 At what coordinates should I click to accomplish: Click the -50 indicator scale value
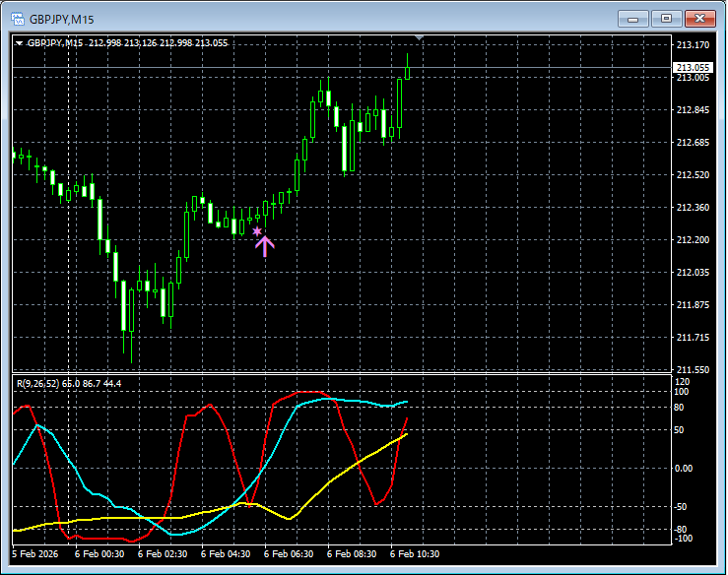point(681,507)
